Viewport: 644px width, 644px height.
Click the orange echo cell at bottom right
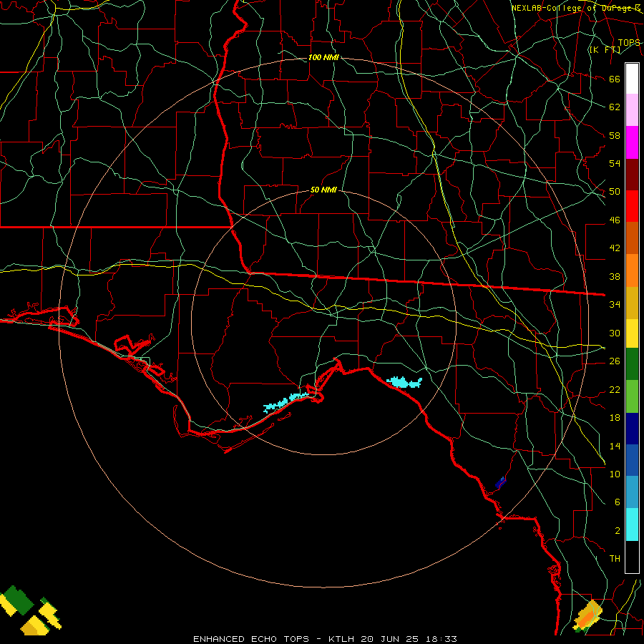pyautogui.click(x=588, y=617)
